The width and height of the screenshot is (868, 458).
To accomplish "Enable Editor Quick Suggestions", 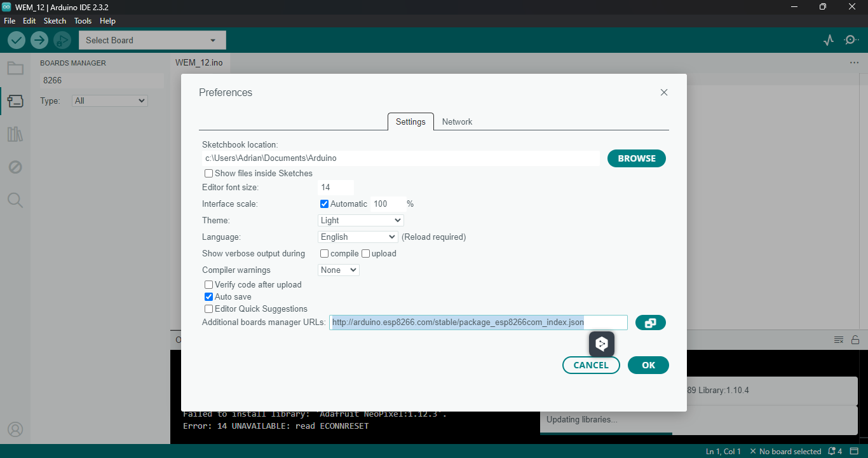I will coord(208,309).
